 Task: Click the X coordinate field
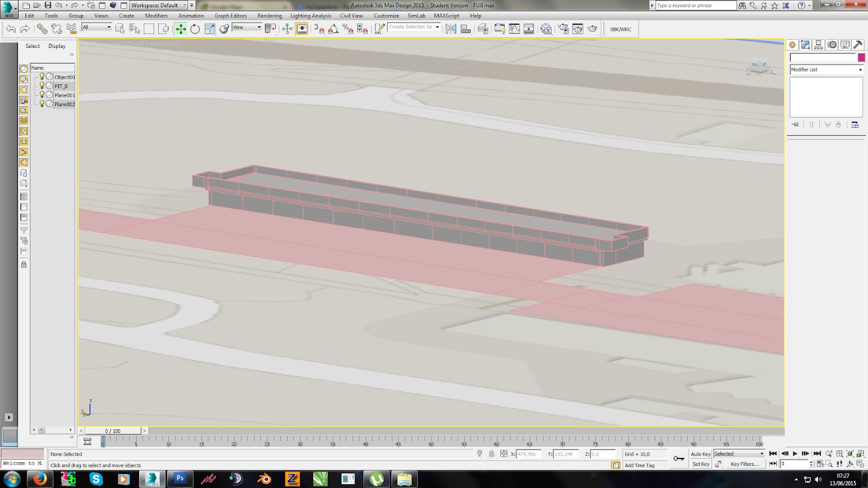tap(529, 454)
